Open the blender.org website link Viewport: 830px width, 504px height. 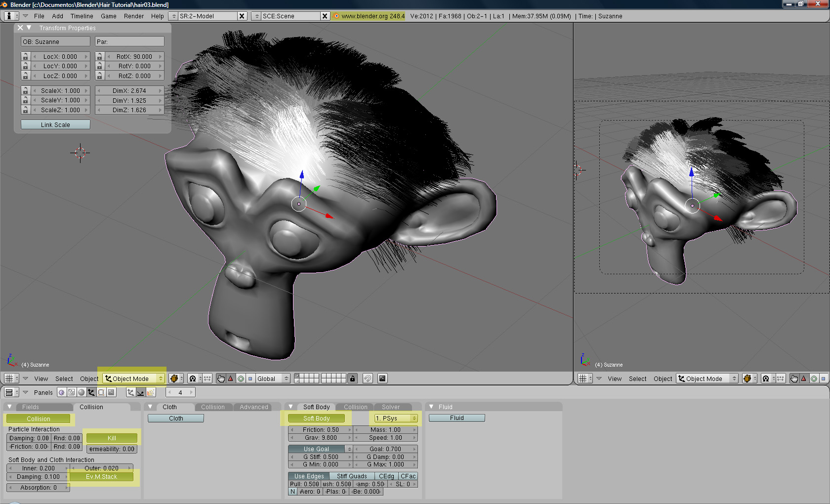[x=369, y=16]
